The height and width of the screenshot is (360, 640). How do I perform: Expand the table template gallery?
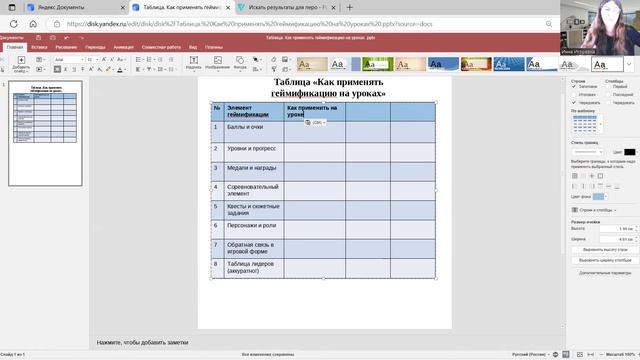pyautogui.click(x=601, y=124)
